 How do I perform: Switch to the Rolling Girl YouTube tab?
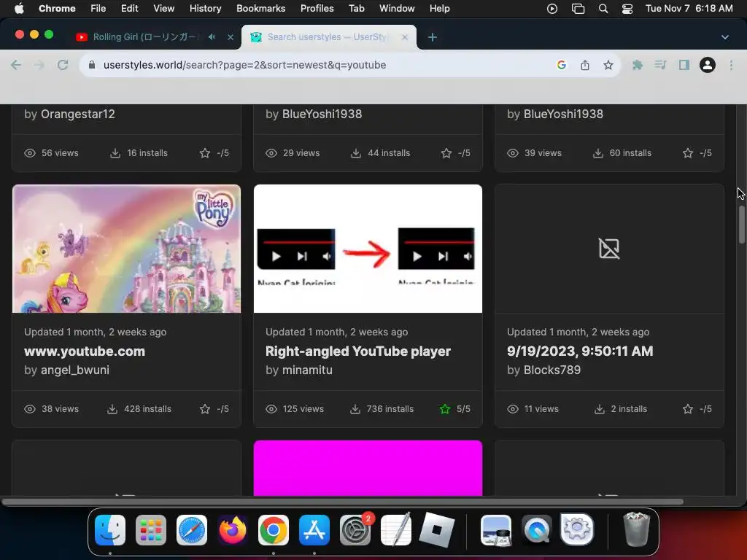pos(144,37)
